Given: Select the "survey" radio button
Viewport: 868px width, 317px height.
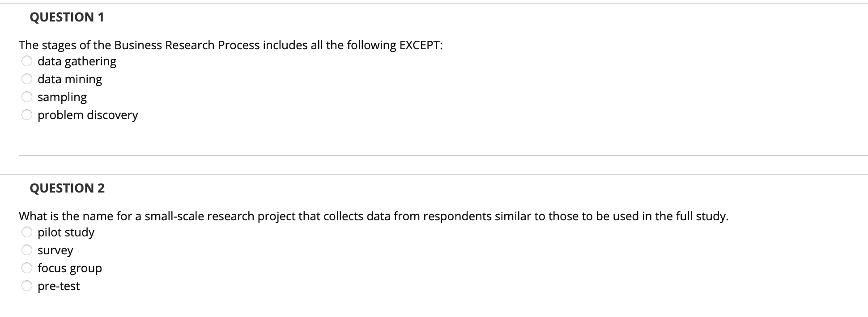Looking at the screenshot, I should tap(27, 249).
